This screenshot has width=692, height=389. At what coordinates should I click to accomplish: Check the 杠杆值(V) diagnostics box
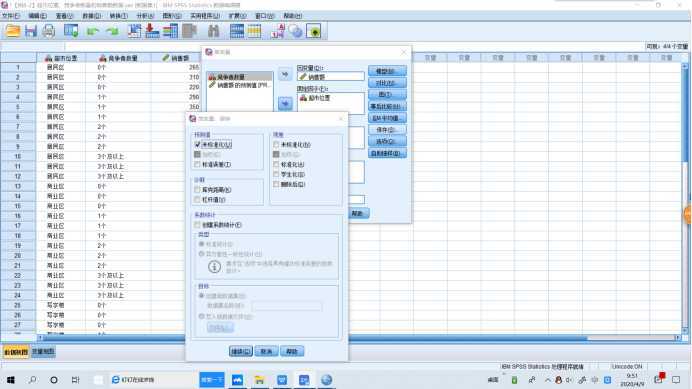point(197,200)
